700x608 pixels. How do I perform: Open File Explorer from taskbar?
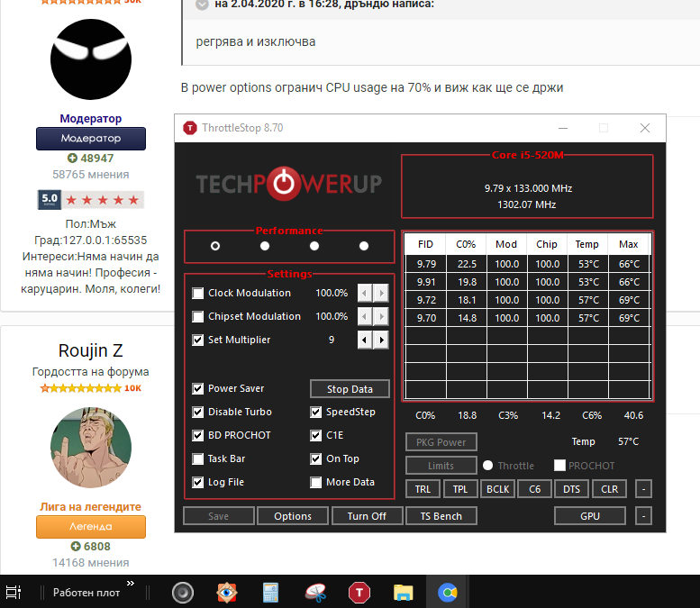[x=403, y=593]
